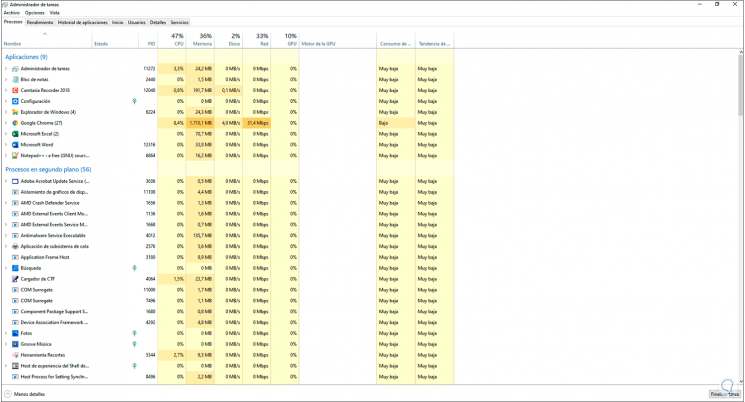Open the Detalles tab
745x402 pixels.
(158, 22)
